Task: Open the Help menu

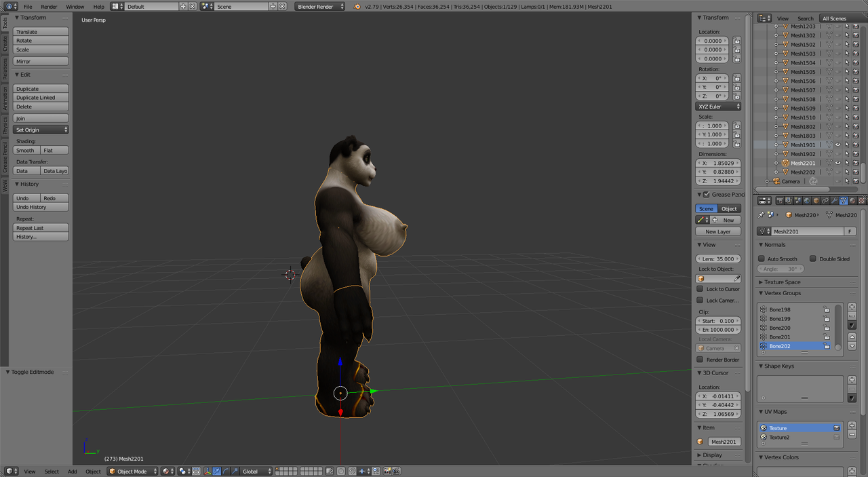Action: pos(98,6)
